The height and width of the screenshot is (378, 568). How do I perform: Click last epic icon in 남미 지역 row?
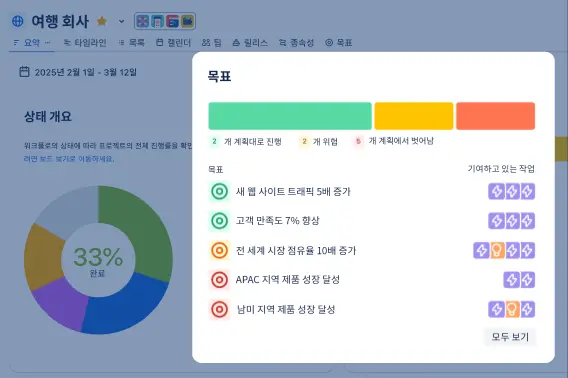(x=527, y=310)
